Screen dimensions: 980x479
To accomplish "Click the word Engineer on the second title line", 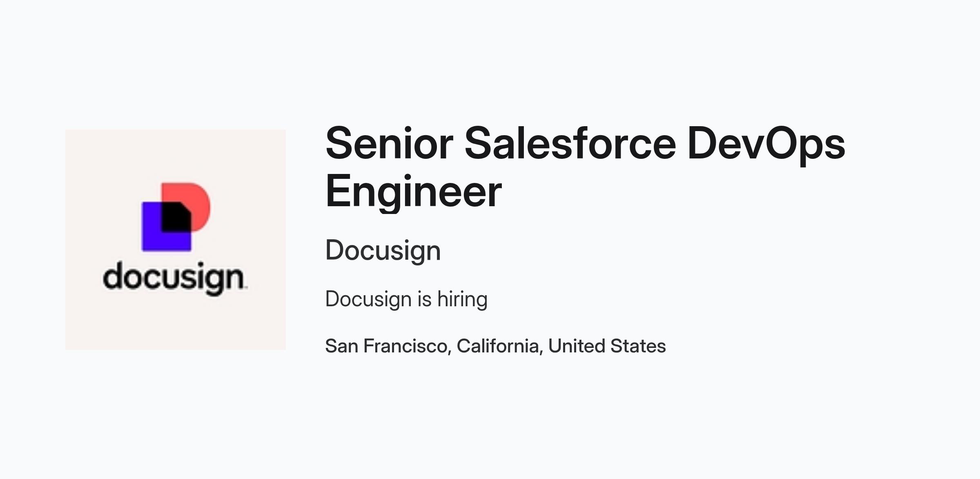I will tap(414, 192).
